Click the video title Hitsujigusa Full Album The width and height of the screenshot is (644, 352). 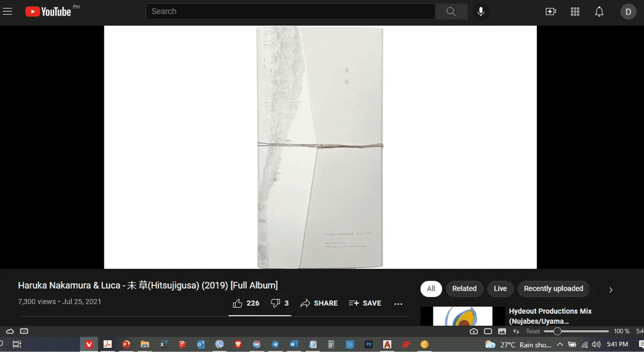coord(148,285)
